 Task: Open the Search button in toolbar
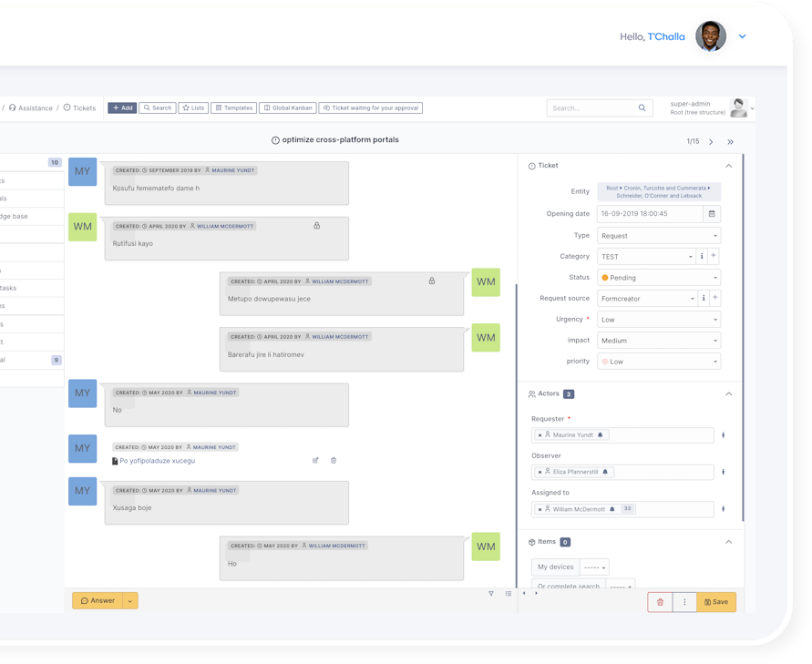tap(158, 107)
